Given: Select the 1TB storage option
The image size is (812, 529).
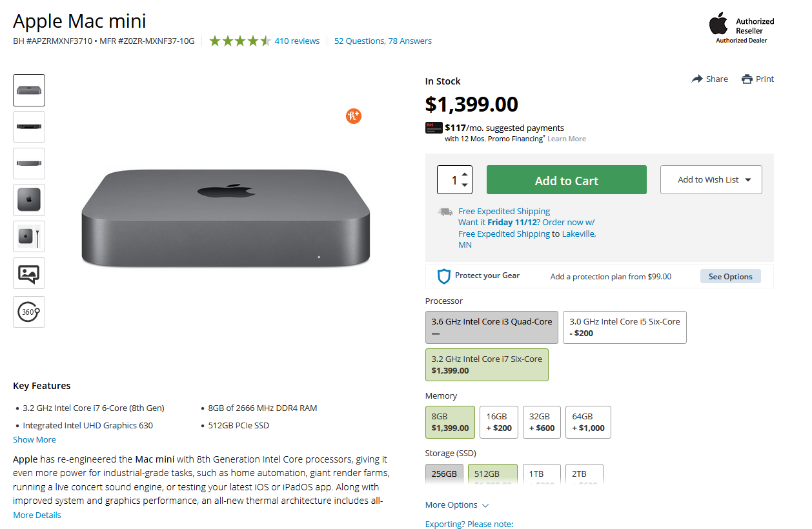Looking at the screenshot, I should pos(541,474).
